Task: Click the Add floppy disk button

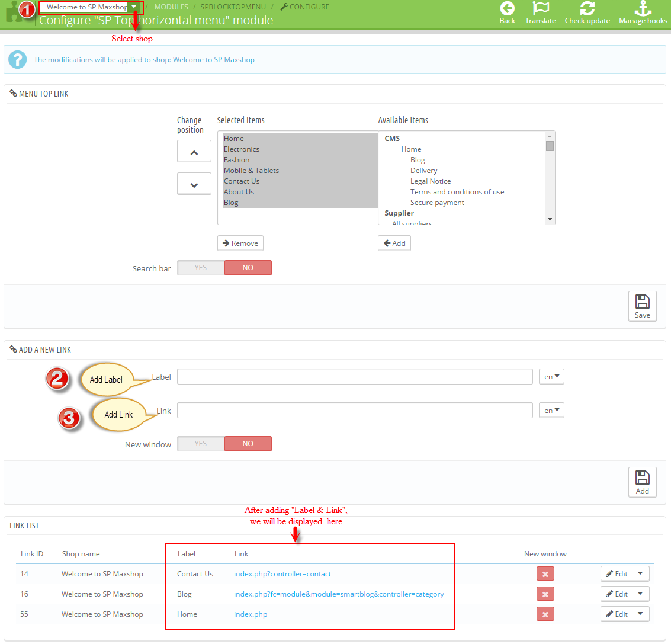Action: pyautogui.click(x=642, y=482)
